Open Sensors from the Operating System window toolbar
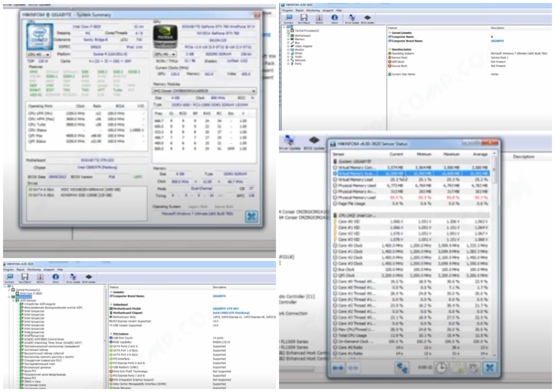This screenshot has height=392, width=555. pyautogui.click(x=319, y=19)
